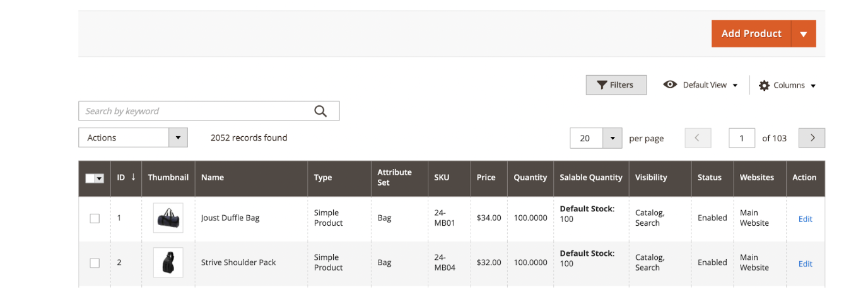Sort by the Status column header
The width and height of the screenshot is (868, 304).
pos(712,177)
